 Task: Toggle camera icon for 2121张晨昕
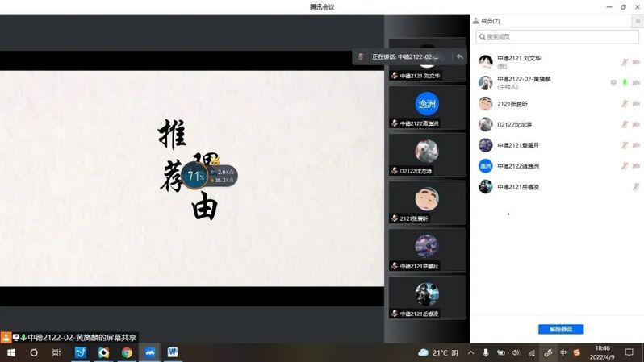point(636,104)
